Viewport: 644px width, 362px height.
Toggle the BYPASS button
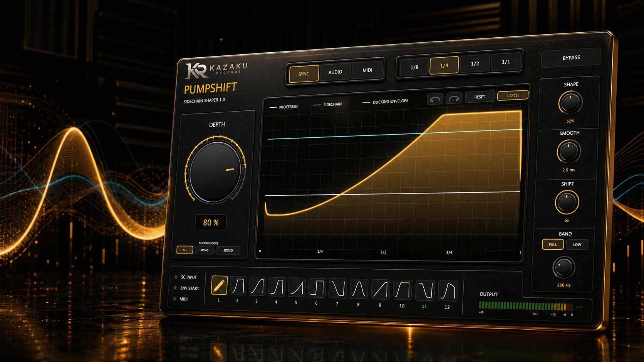coord(571,58)
